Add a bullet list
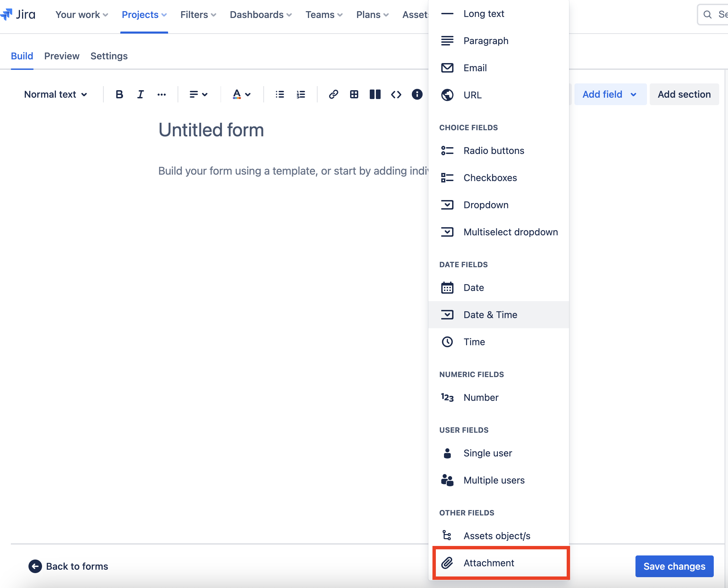The height and width of the screenshot is (588, 728). pyautogui.click(x=280, y=94)
